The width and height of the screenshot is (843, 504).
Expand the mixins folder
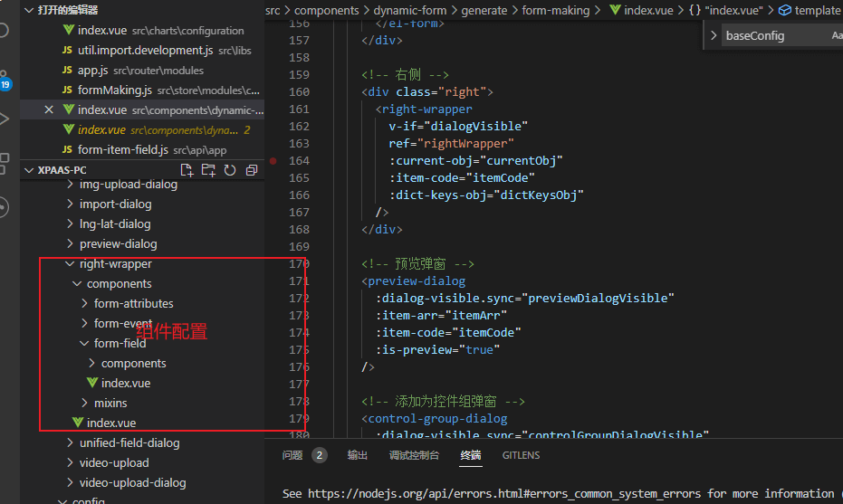[84, 403]
